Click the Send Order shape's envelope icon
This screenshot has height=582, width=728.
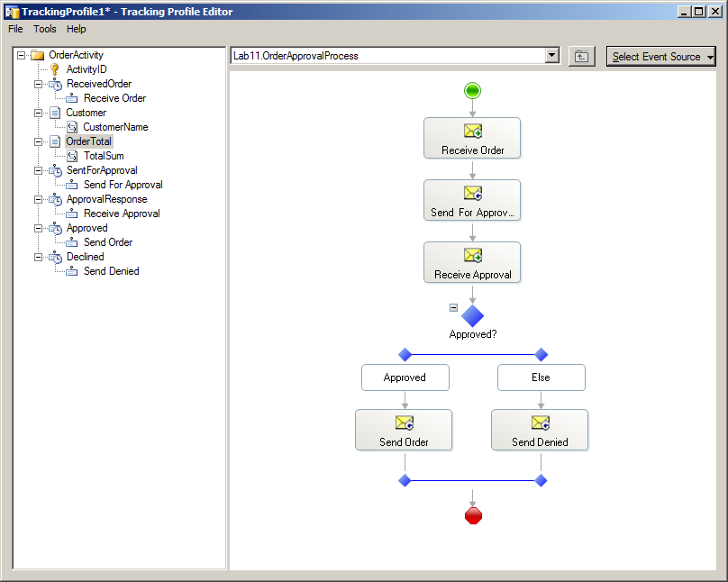coord(404,423)
